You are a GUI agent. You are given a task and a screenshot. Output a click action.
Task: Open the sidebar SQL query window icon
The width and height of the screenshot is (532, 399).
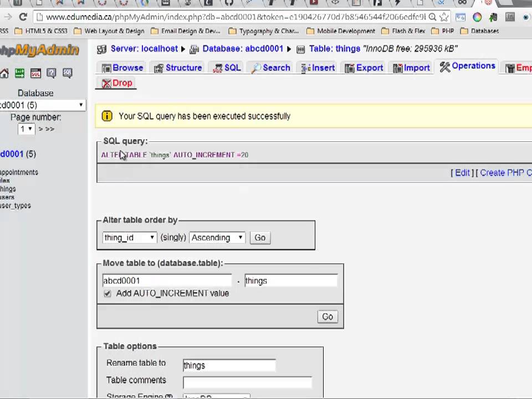pos(35,73)
